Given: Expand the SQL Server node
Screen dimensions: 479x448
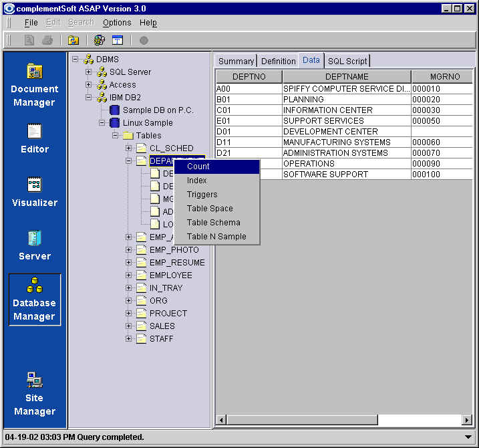Looking at the screenshot, I should [89, 72].
